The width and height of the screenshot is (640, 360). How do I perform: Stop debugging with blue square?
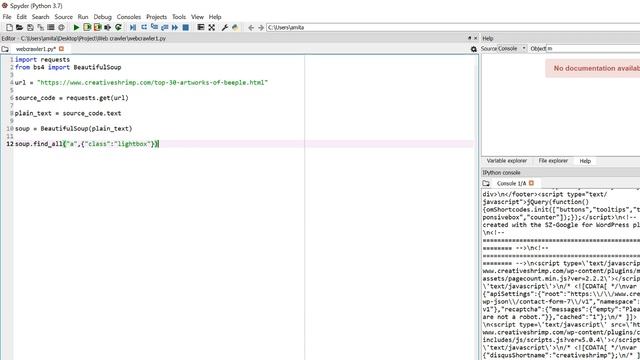[186, 27]
